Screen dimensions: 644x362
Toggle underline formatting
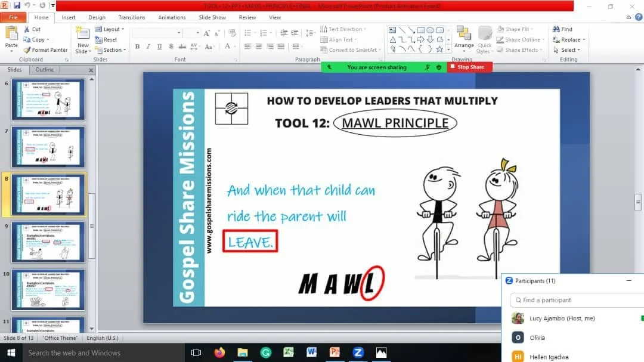(159, 47)
